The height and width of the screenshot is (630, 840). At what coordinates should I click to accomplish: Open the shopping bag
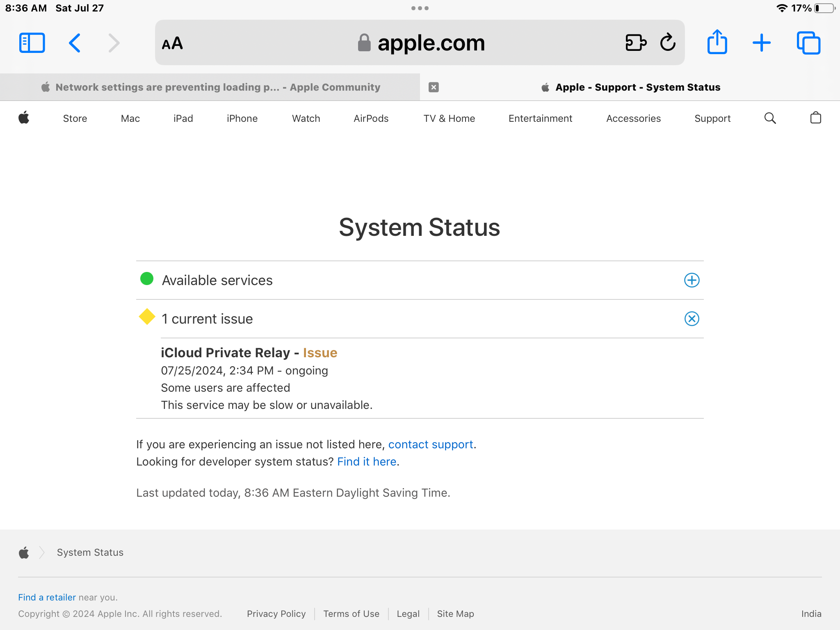pos(815,118)
